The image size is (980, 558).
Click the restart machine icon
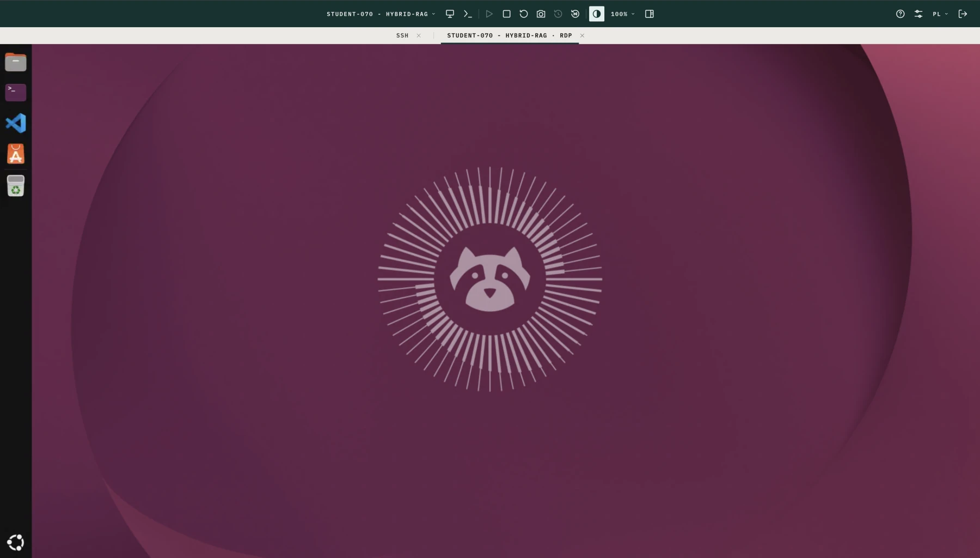[524, 14]
